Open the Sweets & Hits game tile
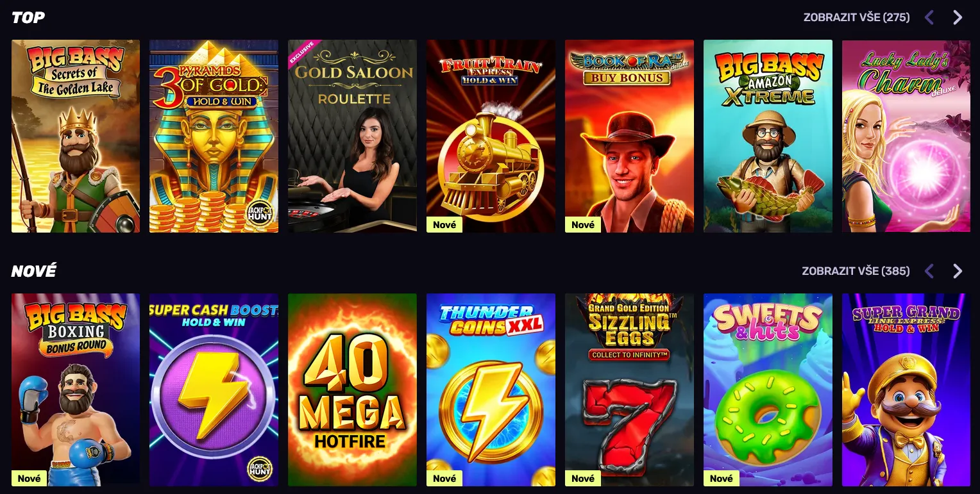Screen dimensions: 980x494 click(x=768, y=390)
